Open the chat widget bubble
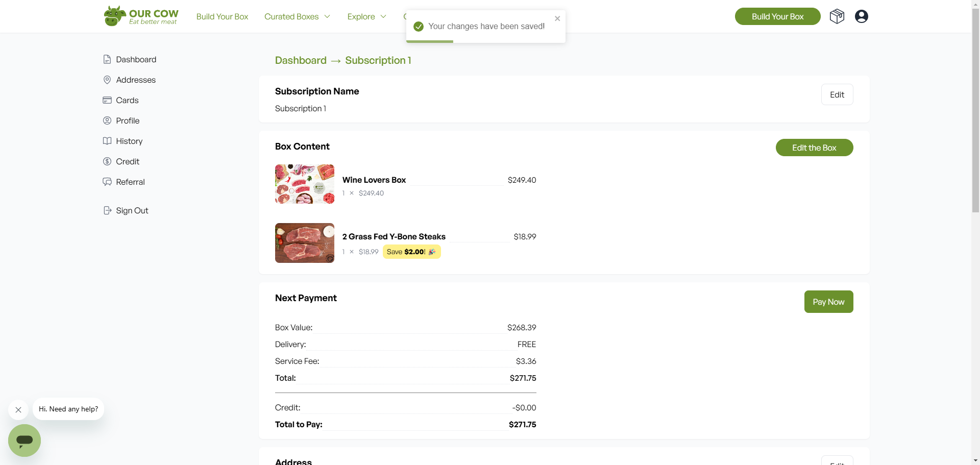Viewport: 980px width, 465px height. [24, 440]
